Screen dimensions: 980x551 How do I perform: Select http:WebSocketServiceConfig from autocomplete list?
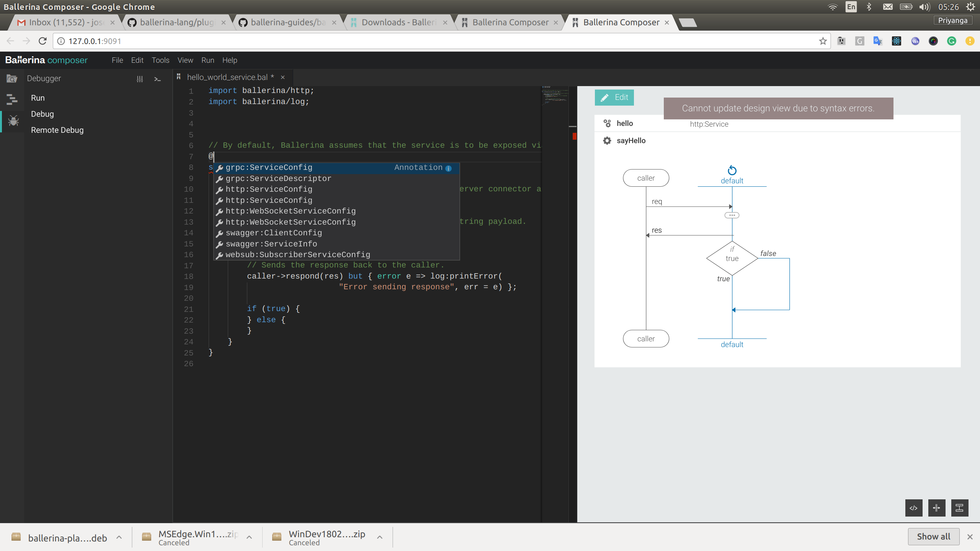pyautogui.click(x=291, y=211)
